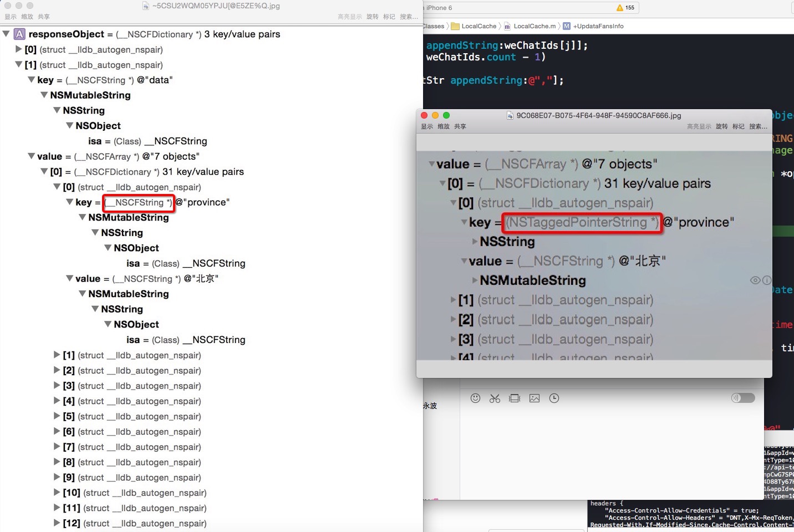Click 共享 in the left preview window toolbar
The image size is (794, 532).
coord(44,17)
